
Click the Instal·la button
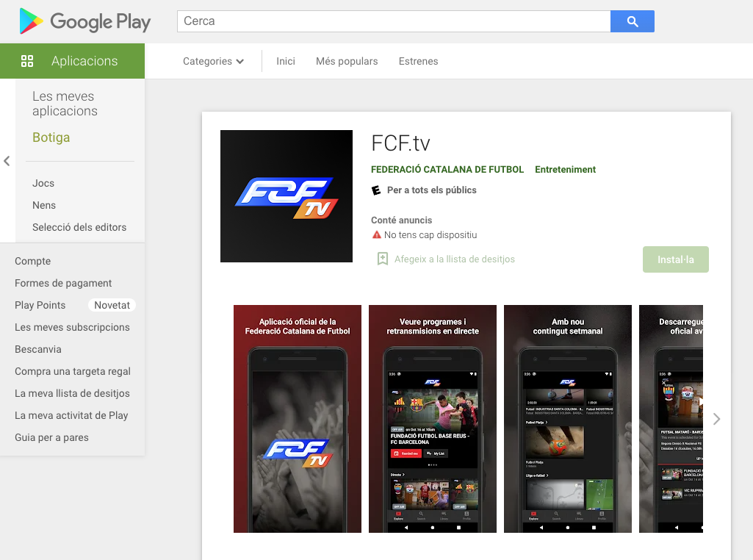(x=675, y=259)
